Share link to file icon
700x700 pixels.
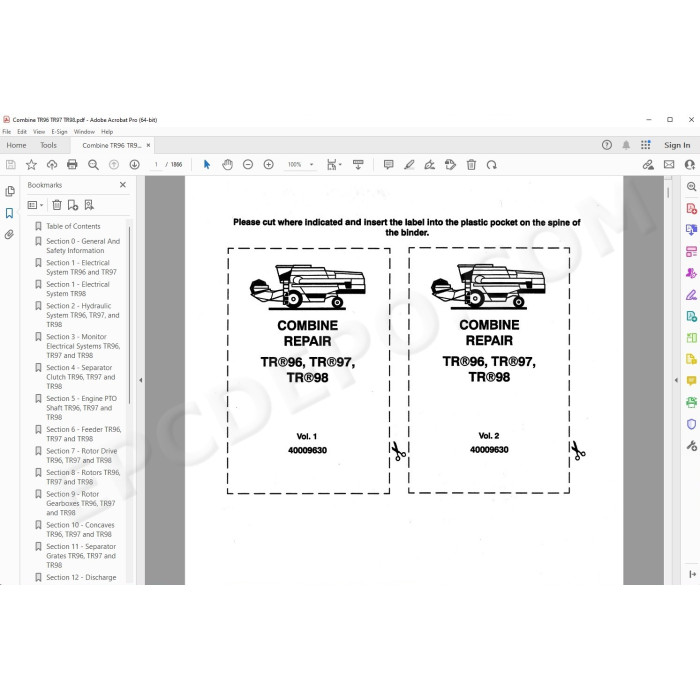648,165
